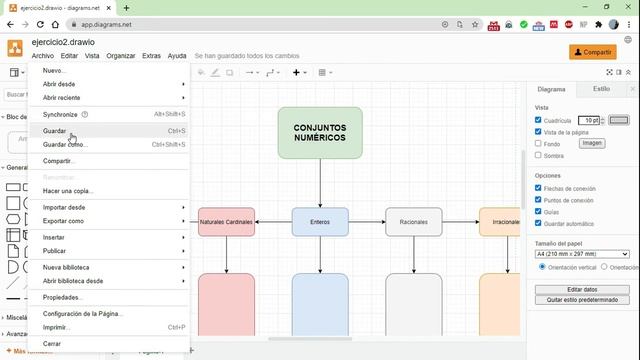Click the ejercicio2.drawio file name
Screen dimensions: 640x360
point(63,42)
